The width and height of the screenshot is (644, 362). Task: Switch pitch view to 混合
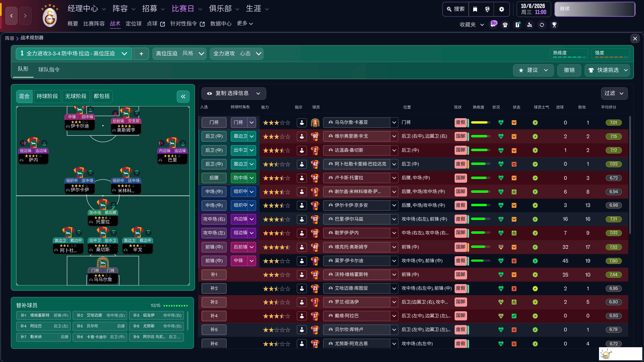[x=24, y=96]
